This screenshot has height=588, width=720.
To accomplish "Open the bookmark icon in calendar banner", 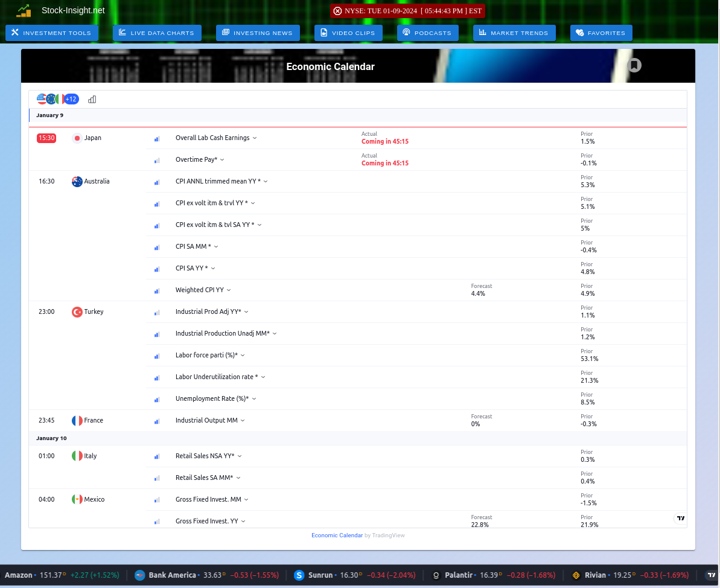I will [x=634, y=65].
